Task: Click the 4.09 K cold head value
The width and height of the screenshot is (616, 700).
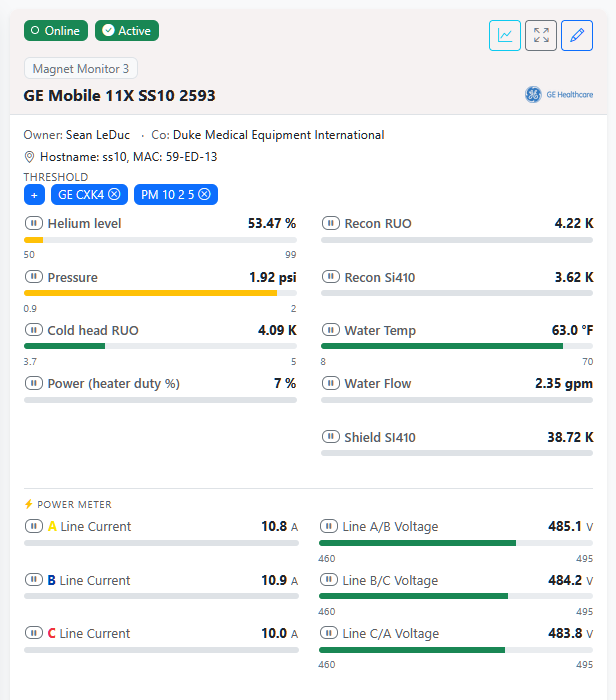Action: [x=277, y=330]
